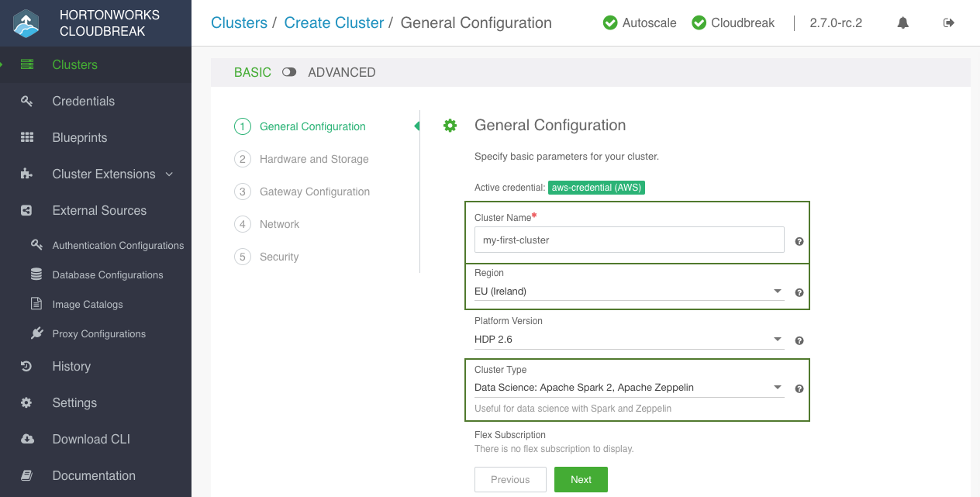The width and height of the screenshot is (980, 497).
Task: Click the Cloudbreak green status check icon
Action: tap(699, 23)
